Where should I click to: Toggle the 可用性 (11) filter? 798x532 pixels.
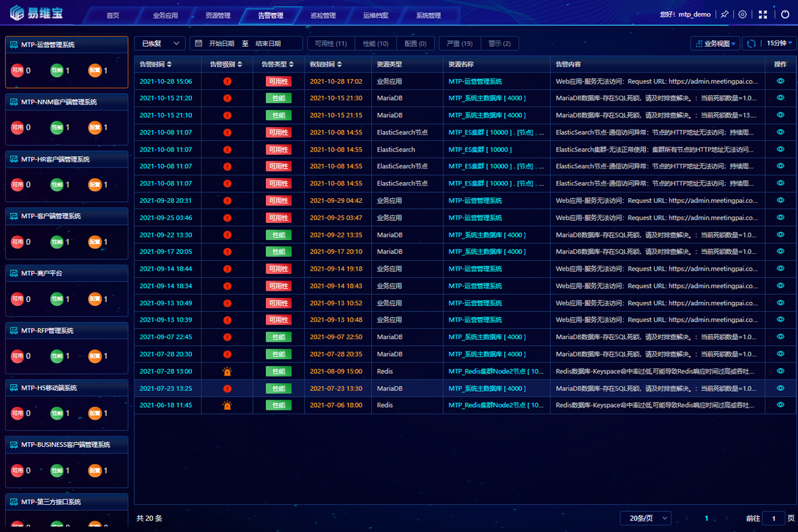pos(331,43)
